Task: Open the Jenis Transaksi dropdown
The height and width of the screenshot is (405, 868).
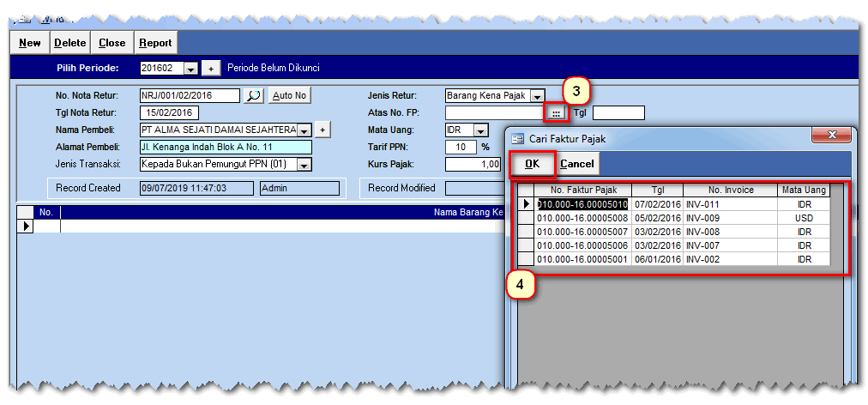Action: coord(303,164)
